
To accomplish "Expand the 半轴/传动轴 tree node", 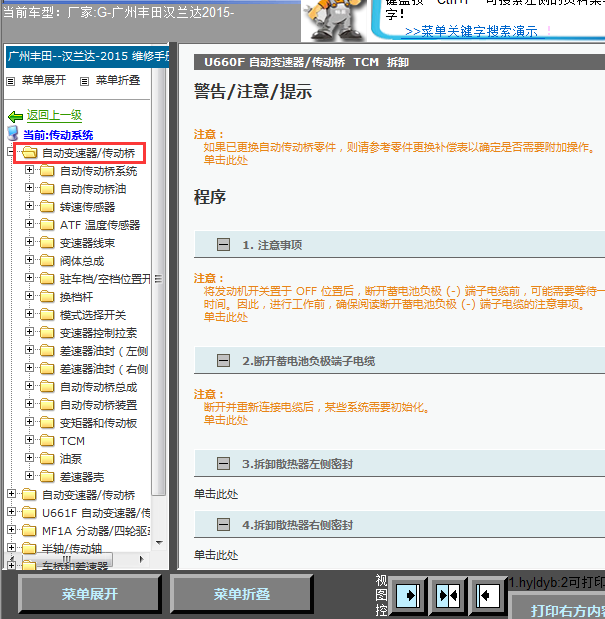I will (x=11, y=548).
